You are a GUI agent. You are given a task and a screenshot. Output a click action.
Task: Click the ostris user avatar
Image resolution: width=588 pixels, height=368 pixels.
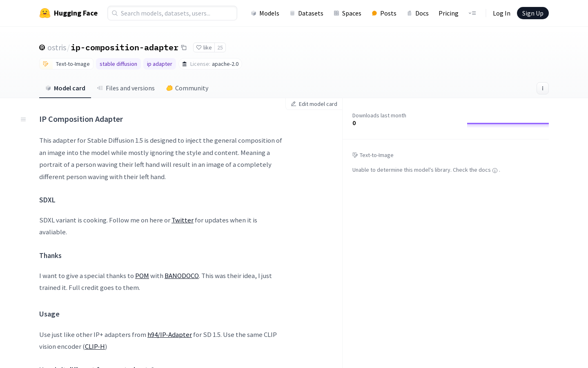[x=42, y=47]
